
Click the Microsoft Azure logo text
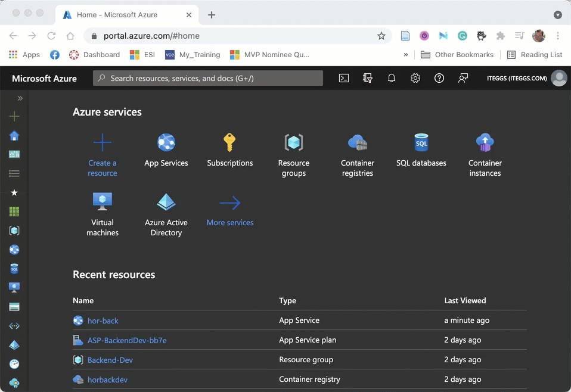(x=44, y=79)
